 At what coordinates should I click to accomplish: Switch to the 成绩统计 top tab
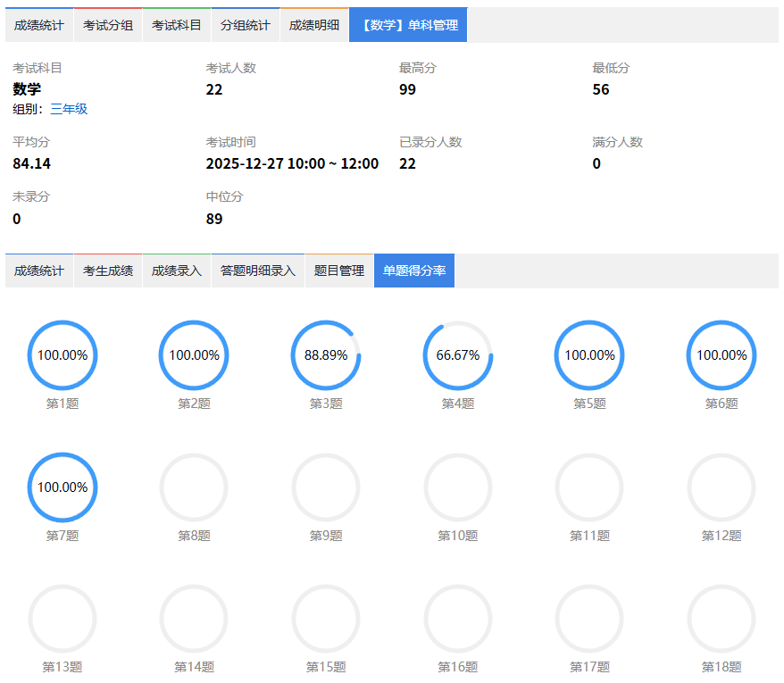click(38, 25)
